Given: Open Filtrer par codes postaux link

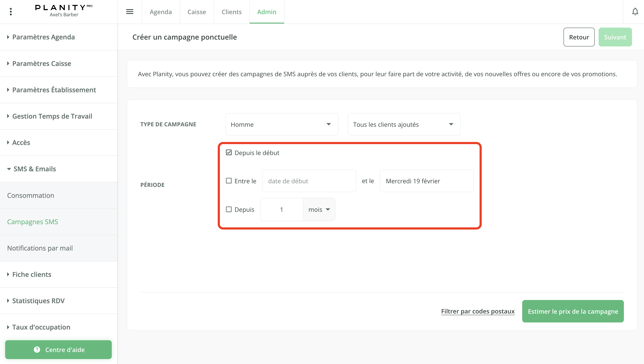Looking at the screenshot, I should (478, 311).
